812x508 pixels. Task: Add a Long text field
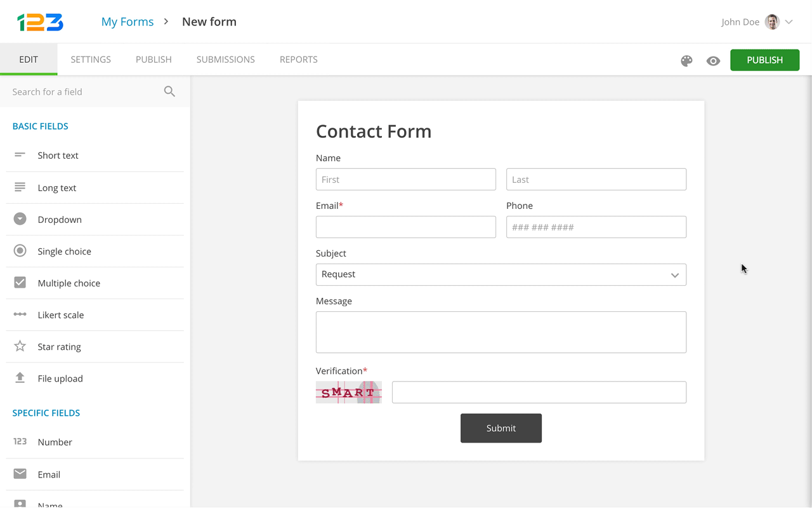95,187
